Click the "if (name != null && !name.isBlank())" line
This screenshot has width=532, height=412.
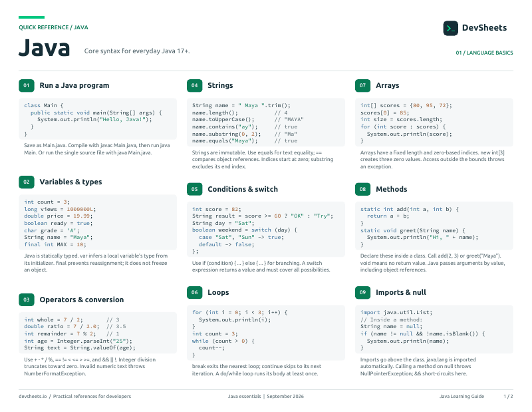point(422,334)
